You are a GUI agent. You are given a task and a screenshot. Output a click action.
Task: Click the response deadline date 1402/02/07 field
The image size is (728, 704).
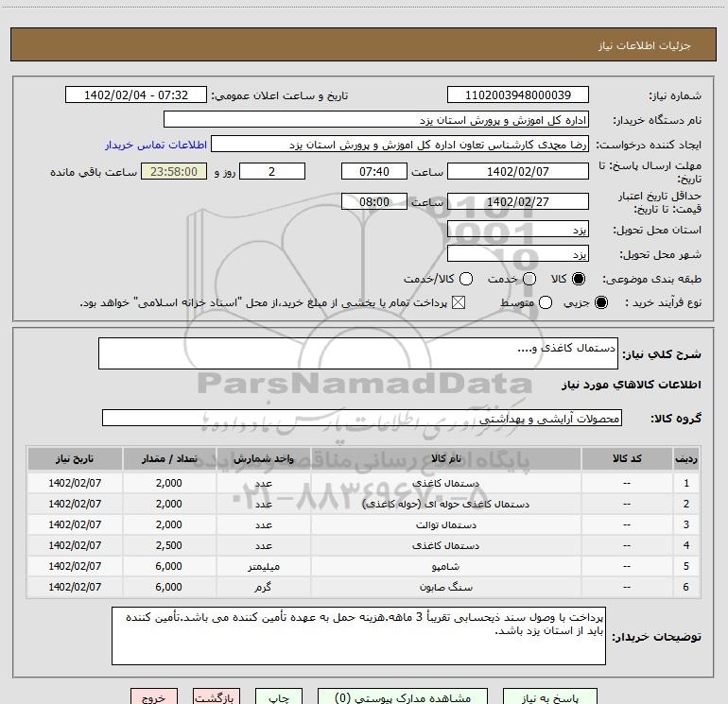(x=518, y=171)
